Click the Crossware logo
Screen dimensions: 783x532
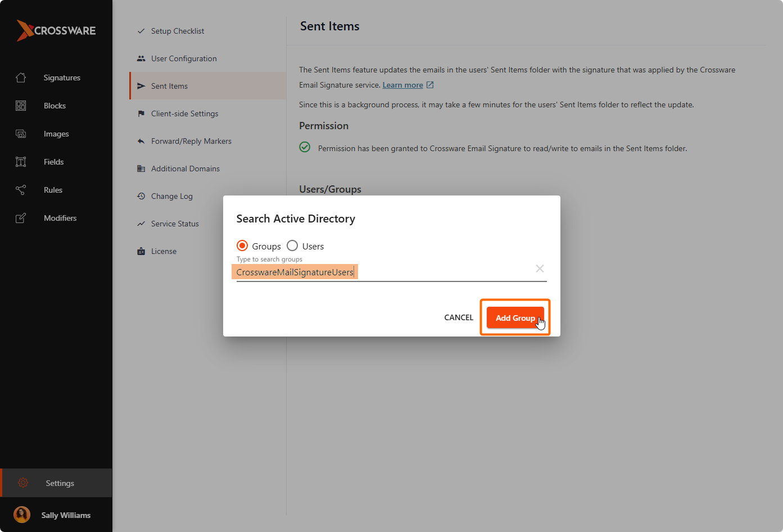click(56, 30)
